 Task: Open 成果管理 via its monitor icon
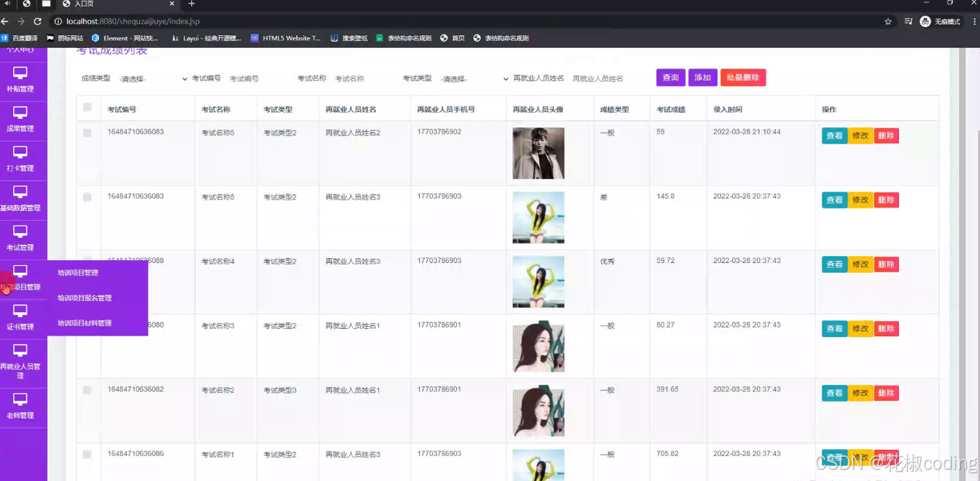pos(20,112)
